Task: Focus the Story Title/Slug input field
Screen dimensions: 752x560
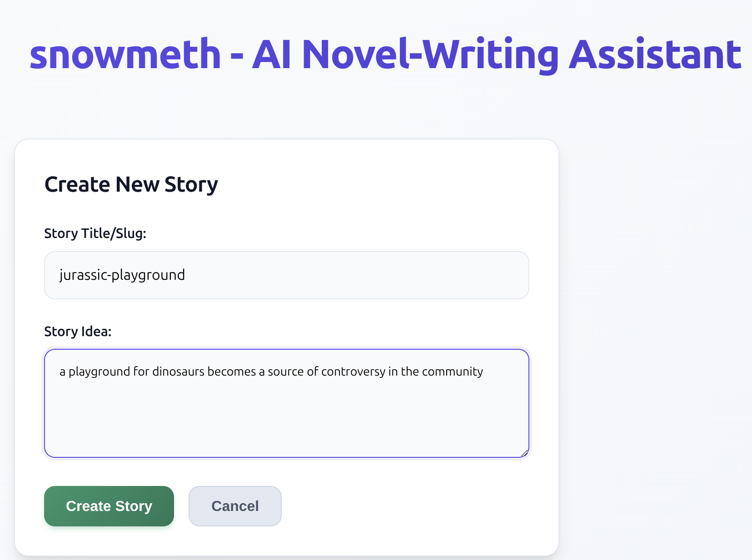Action: [287, 275]
